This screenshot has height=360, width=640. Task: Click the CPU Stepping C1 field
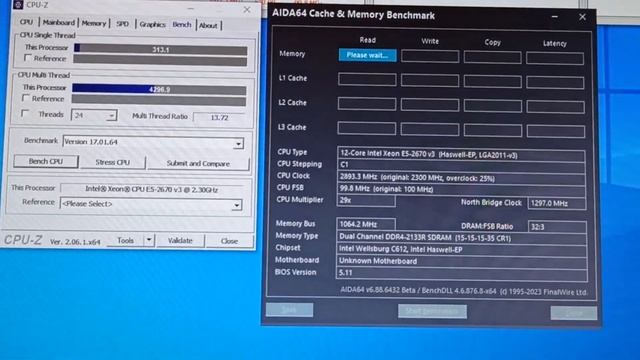pyautogui.click(x=461, y=166)
